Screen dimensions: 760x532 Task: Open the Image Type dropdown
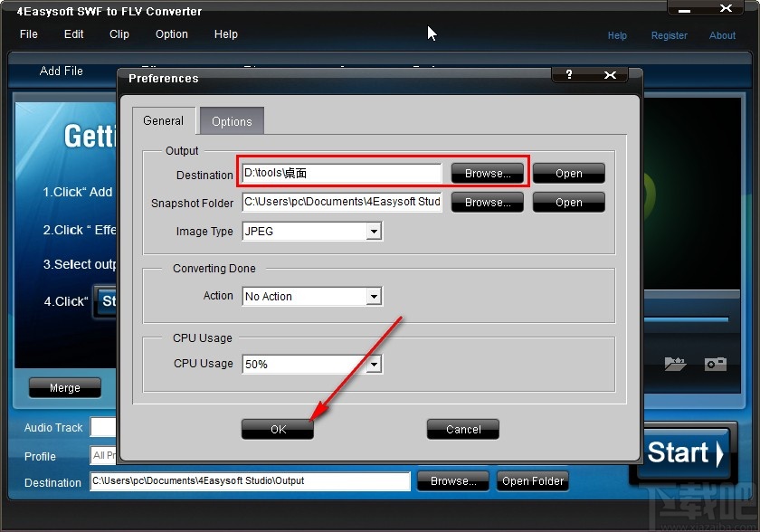[374, 232]
